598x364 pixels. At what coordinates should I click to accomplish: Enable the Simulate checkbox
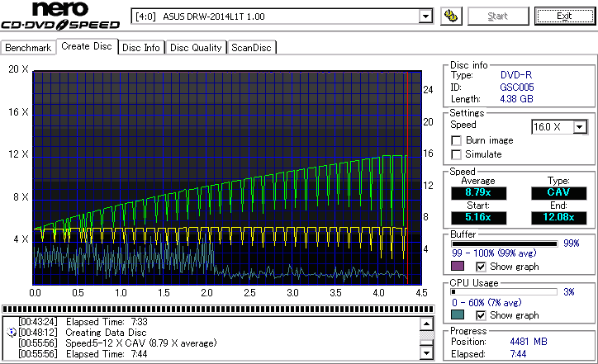[457, 154]
